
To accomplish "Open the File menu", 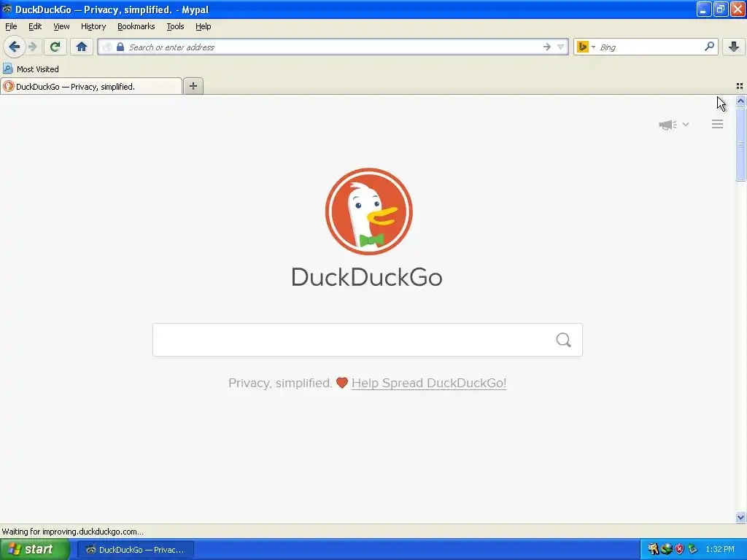I will coord(11,26).
